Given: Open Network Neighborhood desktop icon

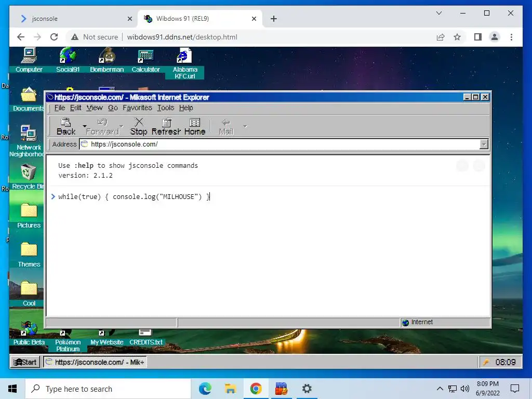Looking at the screenshot, I should pos(28,141).
